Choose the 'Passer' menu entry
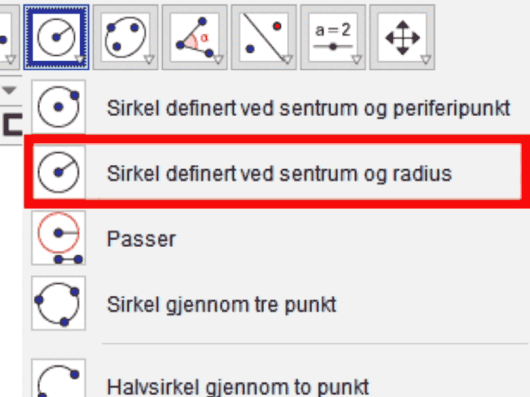530x397 pixels. point(141,239)
